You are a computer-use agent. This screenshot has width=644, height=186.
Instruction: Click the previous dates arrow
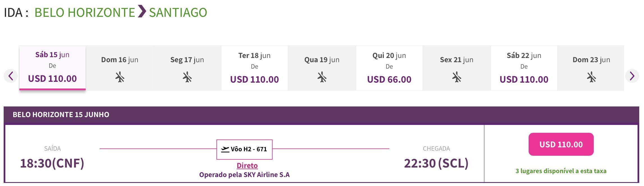11,76
